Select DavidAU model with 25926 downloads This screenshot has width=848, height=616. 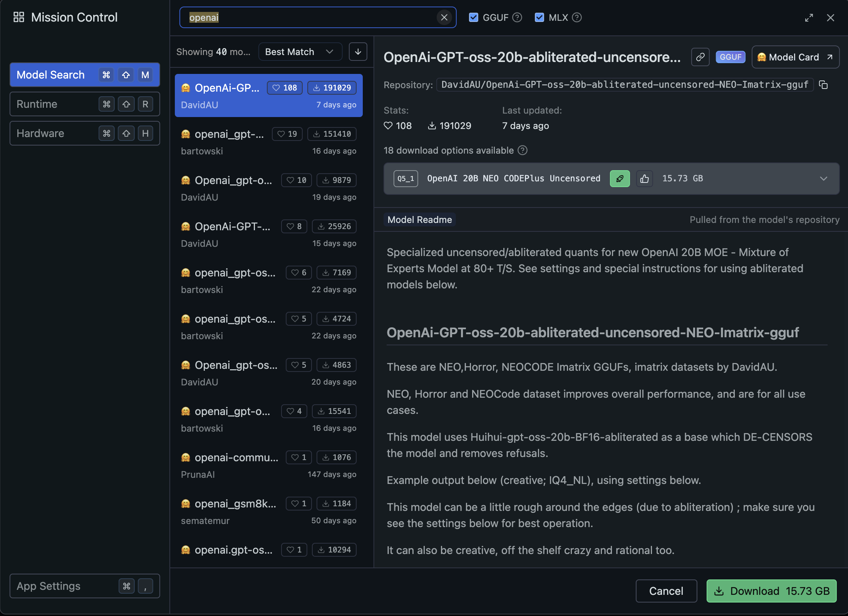pyautogui.click(x=268, y=234)
